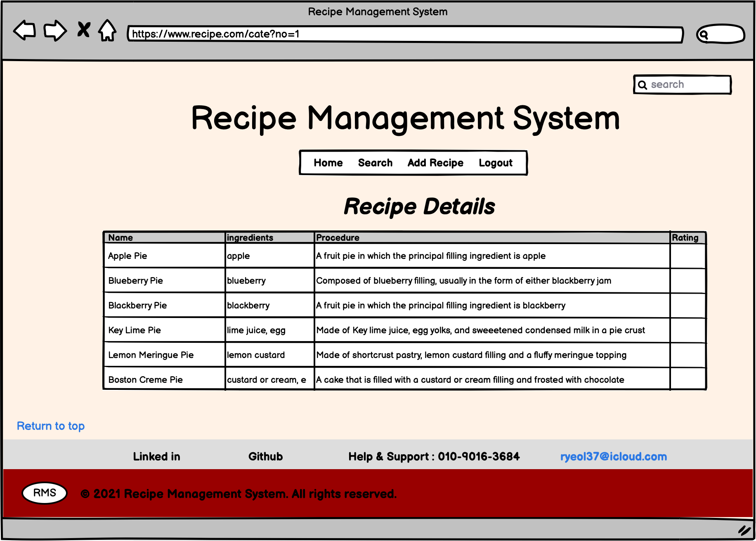Select Add Recipe from the navigation bar

(435, 163)
